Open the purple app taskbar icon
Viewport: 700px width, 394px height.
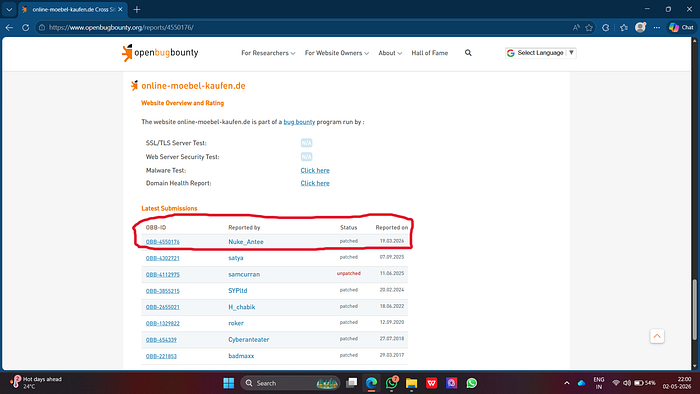[x=451, y=383]
